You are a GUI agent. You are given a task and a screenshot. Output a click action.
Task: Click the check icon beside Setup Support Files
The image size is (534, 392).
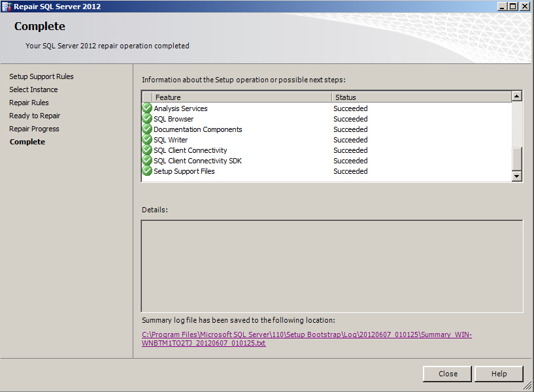[147, 171]
